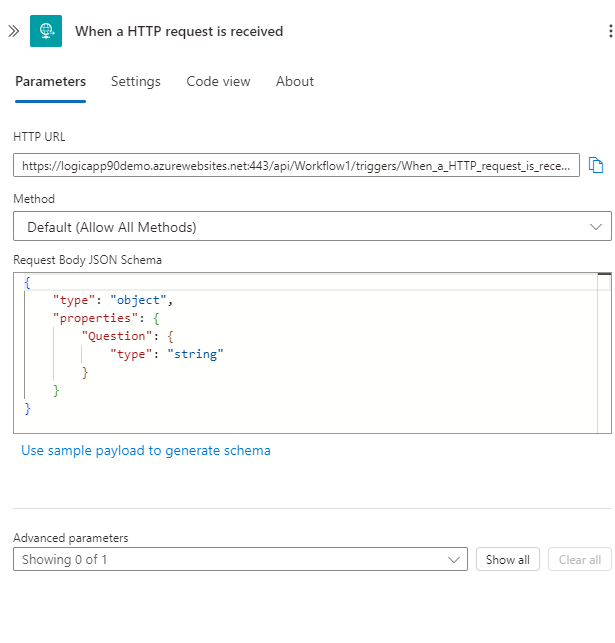Click the JSON schema editor scrollbar

click(x=604, y=353)
